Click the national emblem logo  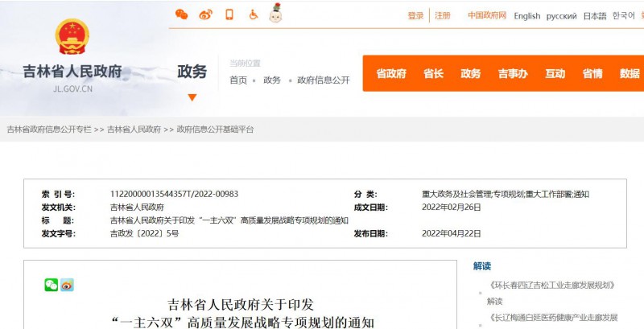pyautogui.click(x=72, y=37)
